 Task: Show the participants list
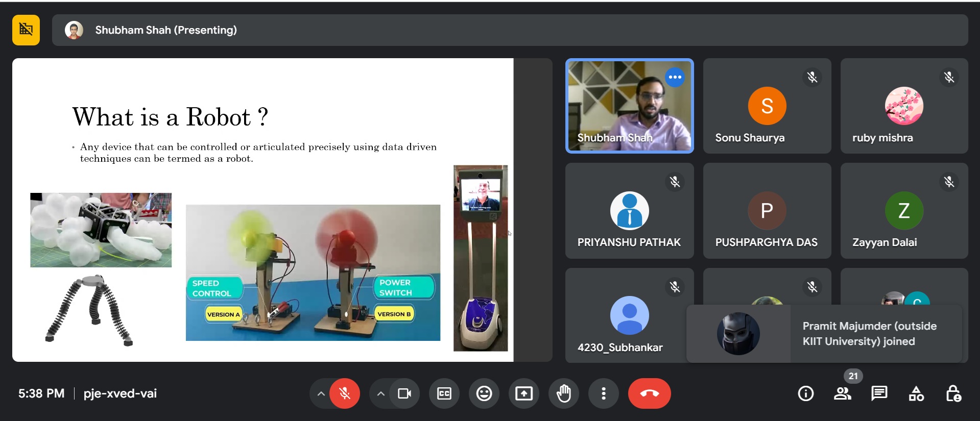(842, 393)
